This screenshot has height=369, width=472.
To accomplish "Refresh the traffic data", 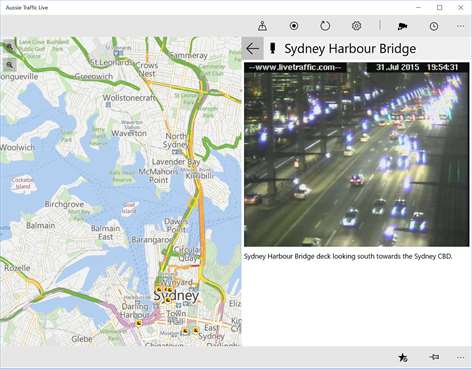I will (325, 26).
